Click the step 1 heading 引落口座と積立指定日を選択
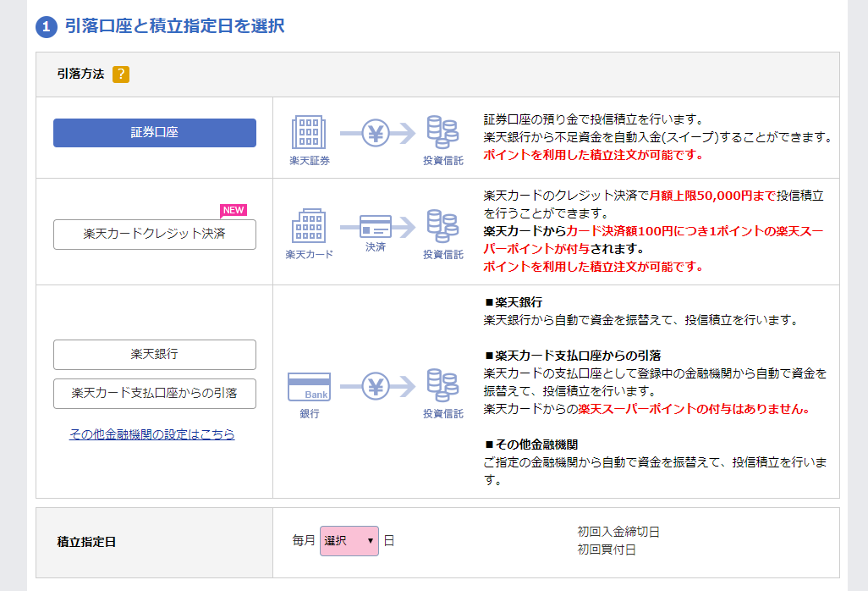 (x=174, y=26)
